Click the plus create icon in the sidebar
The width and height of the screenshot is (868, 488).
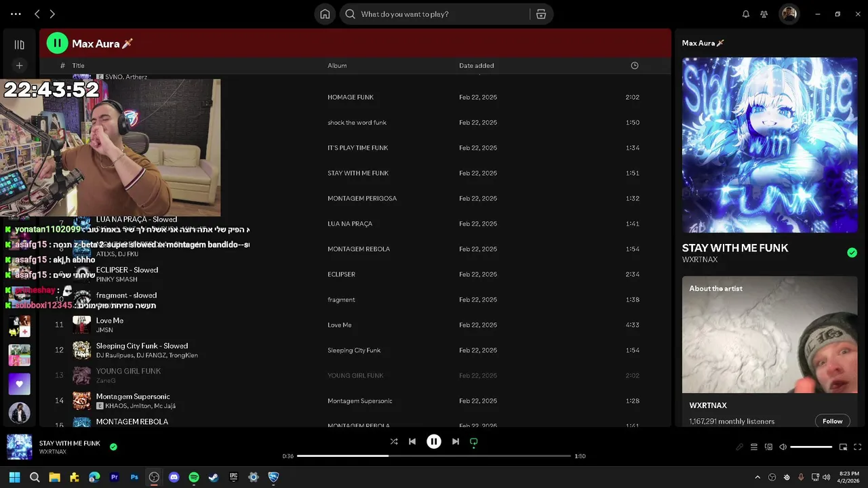pyautogui.click(x=19, y=66)
